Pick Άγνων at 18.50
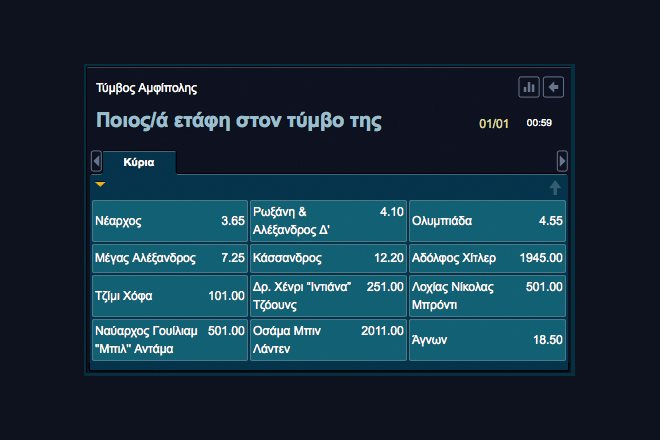The height and width of the screenshot is (440, 660). pyautogui.click(x=487, y=340)
